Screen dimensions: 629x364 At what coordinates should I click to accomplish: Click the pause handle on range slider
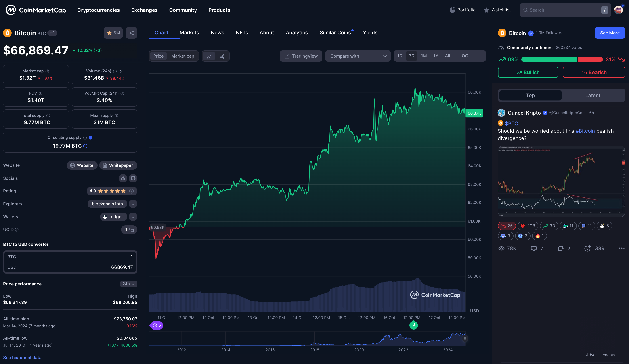click(x=465, y=339)
